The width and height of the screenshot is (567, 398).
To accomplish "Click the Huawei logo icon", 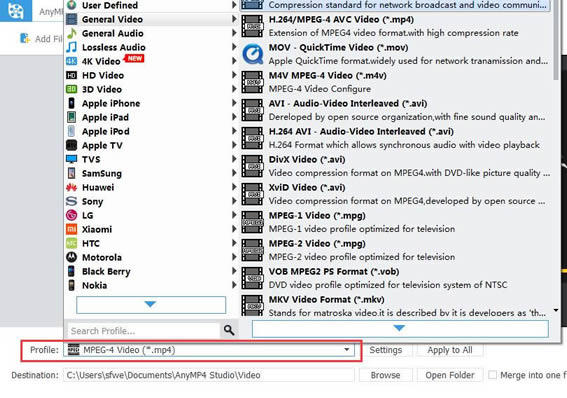I will pyautogui.click(x=71, y=187).
